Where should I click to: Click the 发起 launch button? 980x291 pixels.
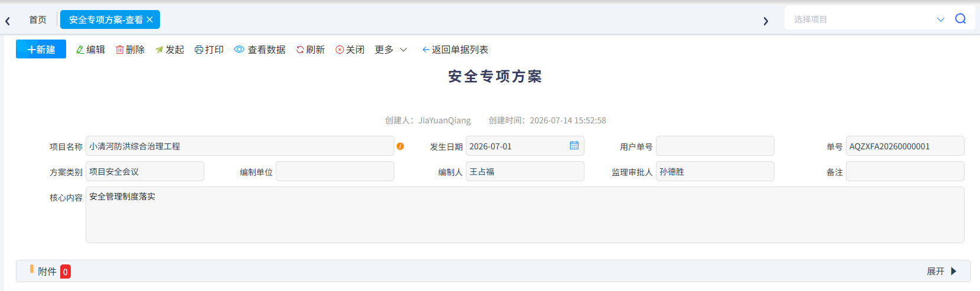point(169,50)
